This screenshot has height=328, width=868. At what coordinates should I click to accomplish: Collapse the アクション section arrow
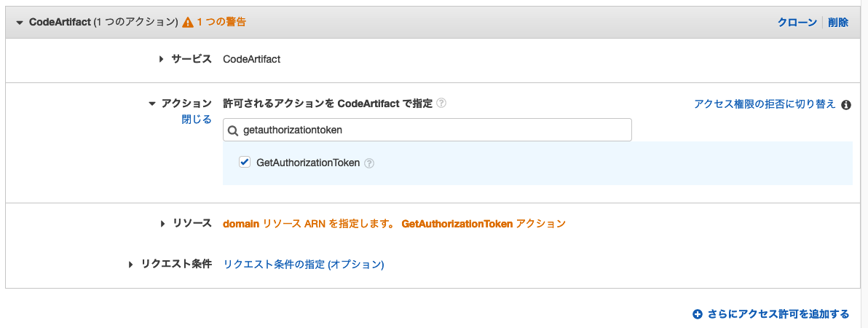point(151,104)
